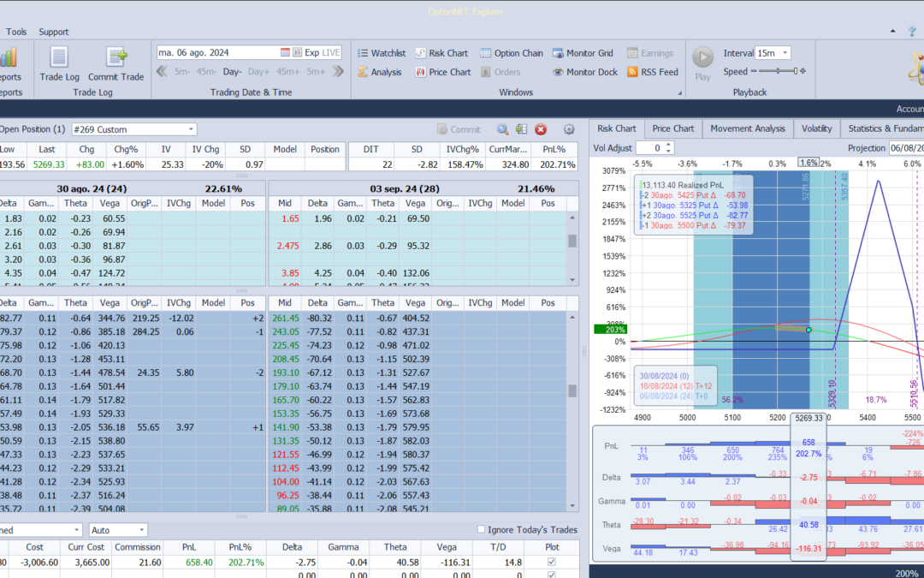Toggle Ignore Today's Trades checkbox
This screenshot has height=578, width=924.
click(x=481, y=530)
